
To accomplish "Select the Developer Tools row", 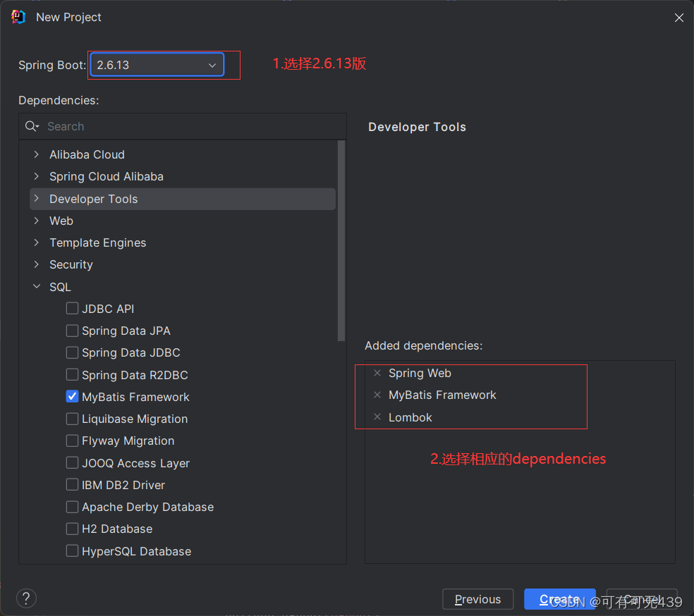I will coord(183,199).
